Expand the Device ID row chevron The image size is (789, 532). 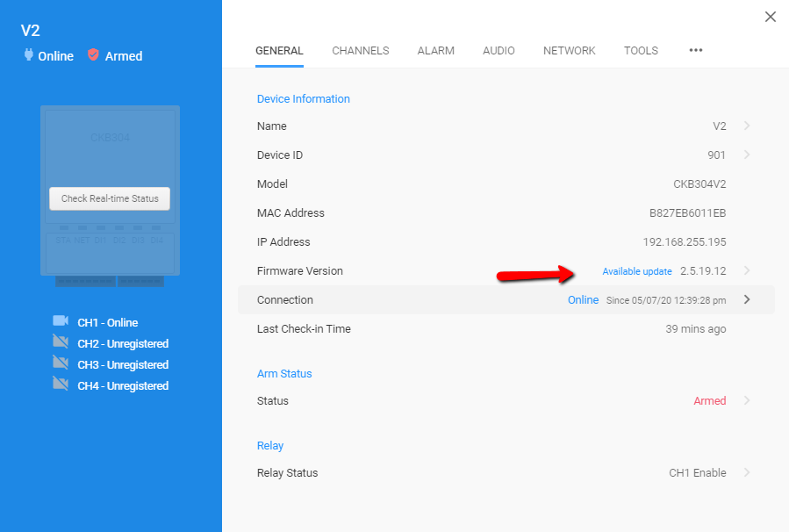pyautogui.click(x=747, y=155)
